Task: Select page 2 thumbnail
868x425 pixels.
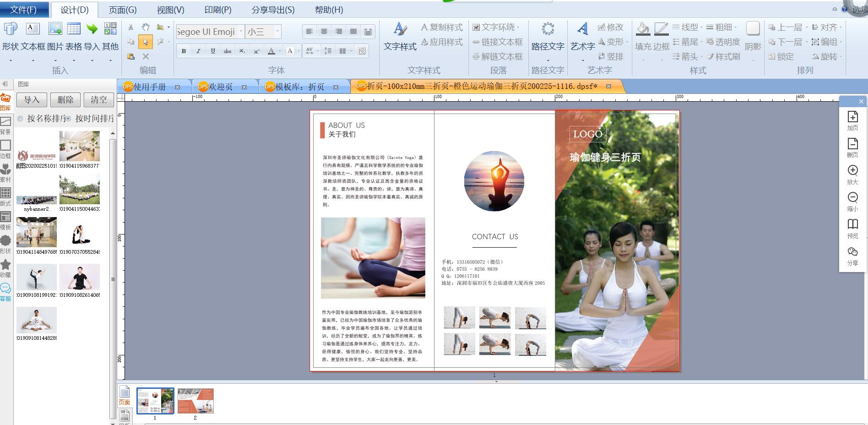Action: pos(195,401)
